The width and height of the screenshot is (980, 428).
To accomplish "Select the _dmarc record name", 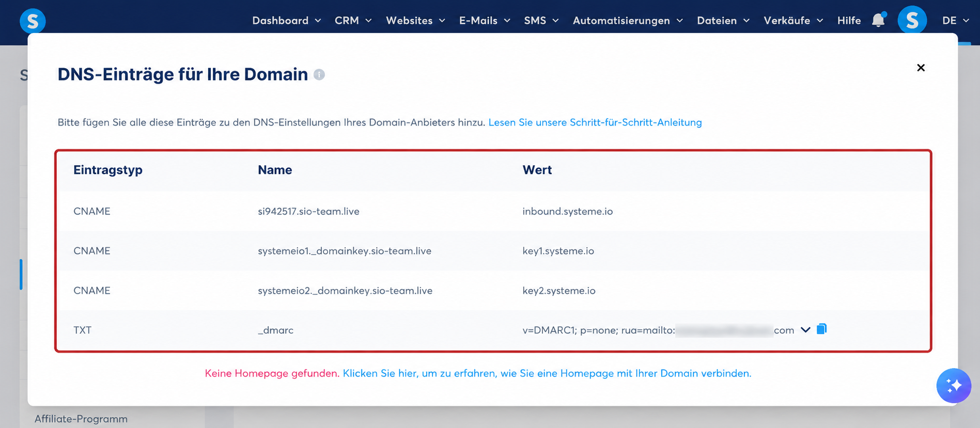I will point(276,330).
